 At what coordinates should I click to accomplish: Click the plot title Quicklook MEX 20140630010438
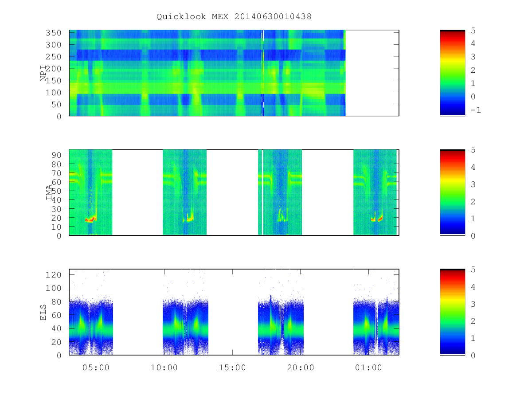pyautogui.click(x=234, y=17)
